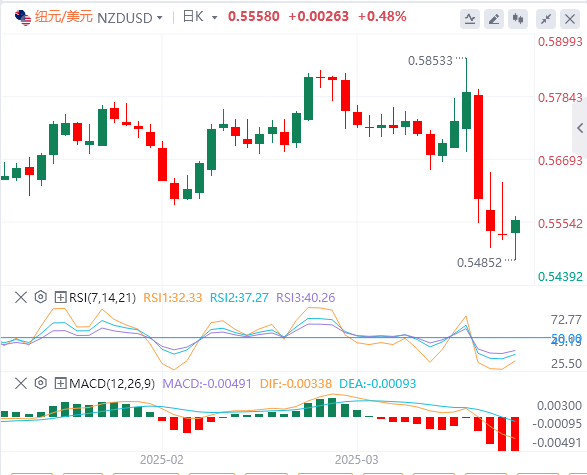Expand RSI panel with plus box icon
This screenshot has height=475, width=587.
click(x=60, y=298)
